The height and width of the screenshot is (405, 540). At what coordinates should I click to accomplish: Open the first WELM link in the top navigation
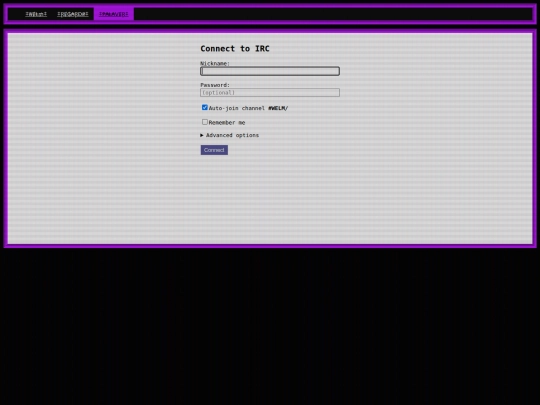click(x=36, y=14)
